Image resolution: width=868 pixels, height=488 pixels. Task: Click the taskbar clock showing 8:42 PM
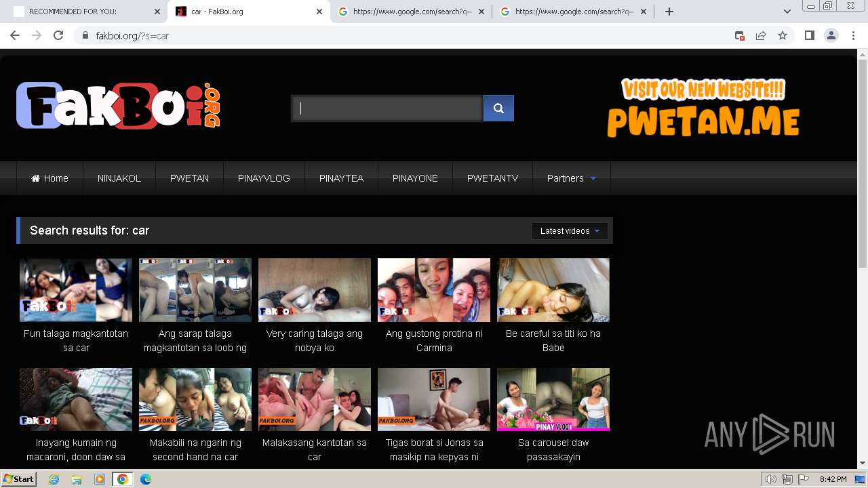click(833, 479)
